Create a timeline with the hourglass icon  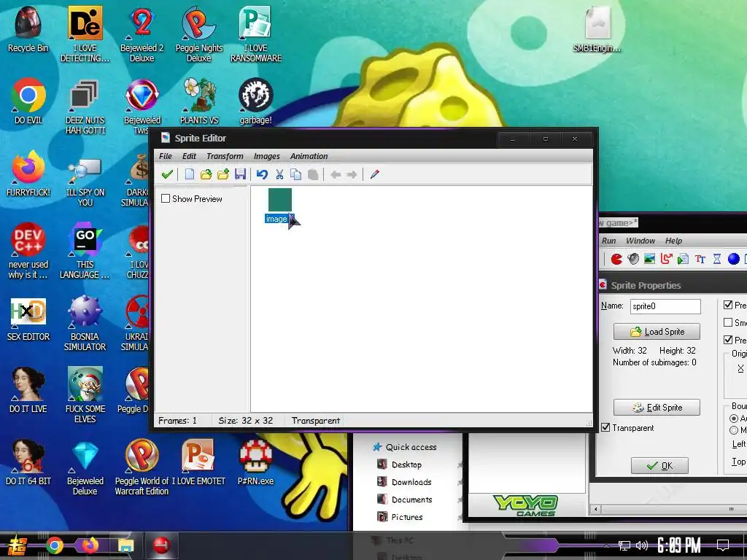coord(717,259)
